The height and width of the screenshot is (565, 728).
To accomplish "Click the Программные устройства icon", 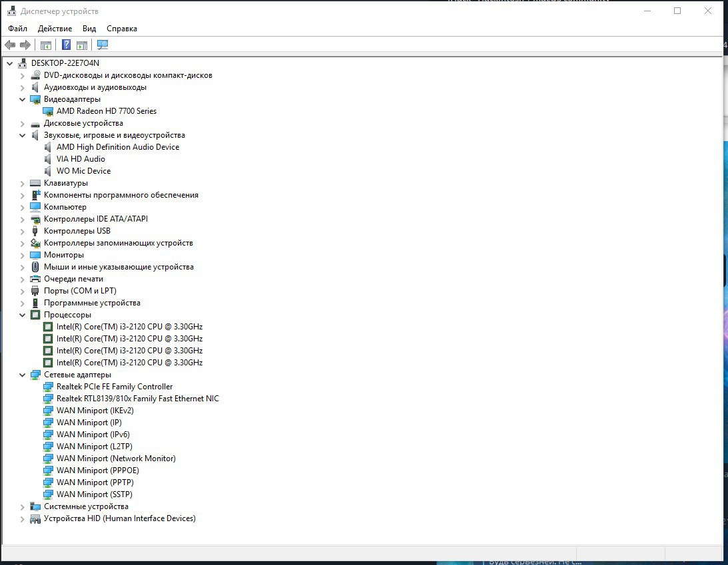I will 35,303.
